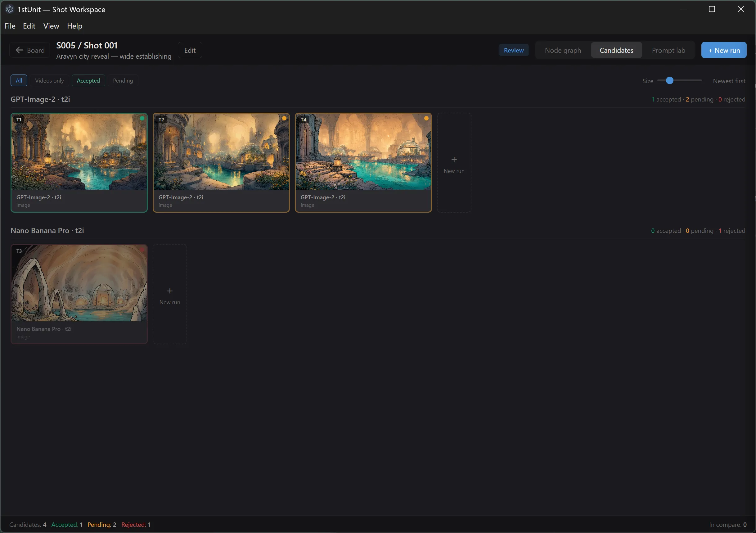Minimize the Shot Workspace window
Viewport: 756px width, 533px height.
(683, 9)
